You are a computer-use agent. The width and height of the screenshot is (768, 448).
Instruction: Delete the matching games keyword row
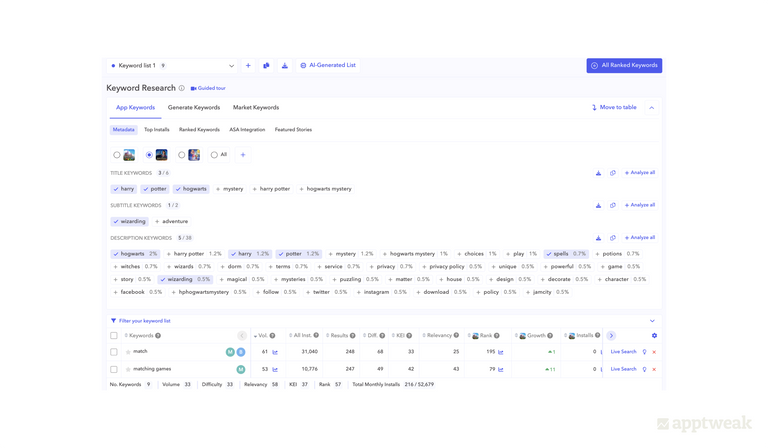click(x=654, y=370)
